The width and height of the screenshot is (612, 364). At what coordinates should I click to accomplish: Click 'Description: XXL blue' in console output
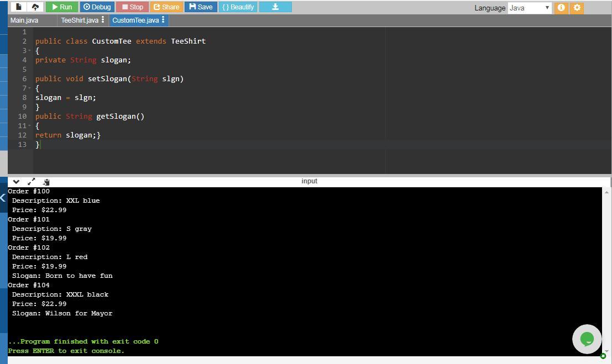[x=56, y=201]
